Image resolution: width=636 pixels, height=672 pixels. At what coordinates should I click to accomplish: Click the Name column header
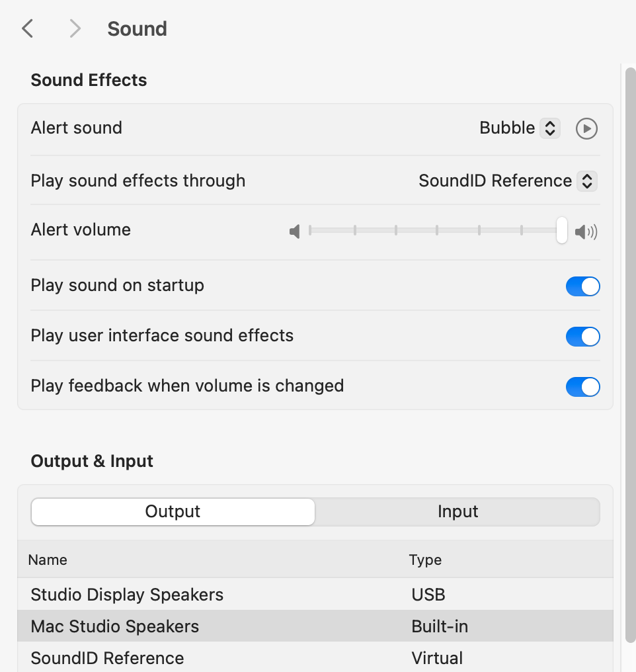48,560
